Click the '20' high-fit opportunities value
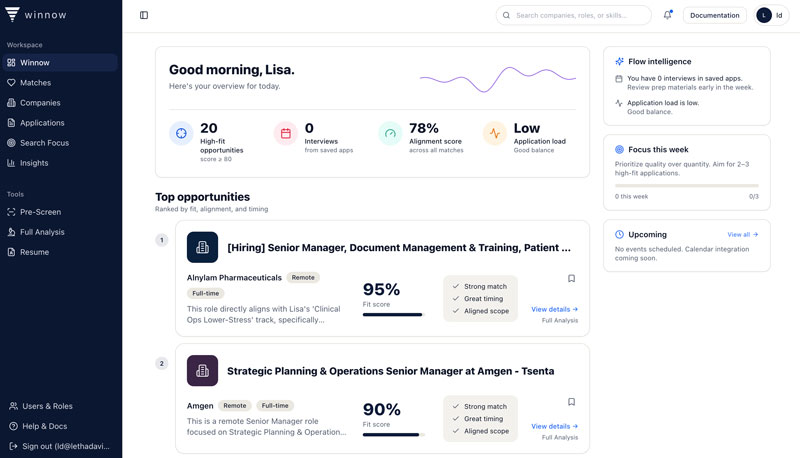Screen dimensions: 800x458 click(209, 128)
